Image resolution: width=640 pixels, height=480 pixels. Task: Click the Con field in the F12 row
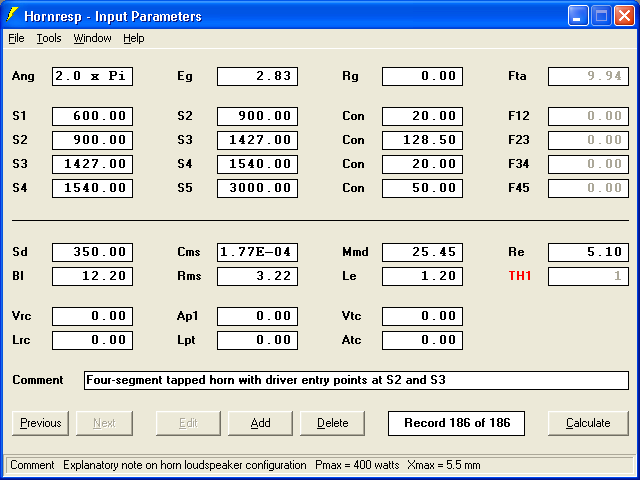[x=422, y=116]
